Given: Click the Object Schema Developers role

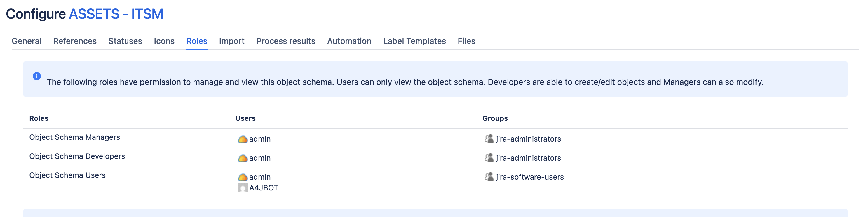Looking at the screenshot, I should click(77, 156).
